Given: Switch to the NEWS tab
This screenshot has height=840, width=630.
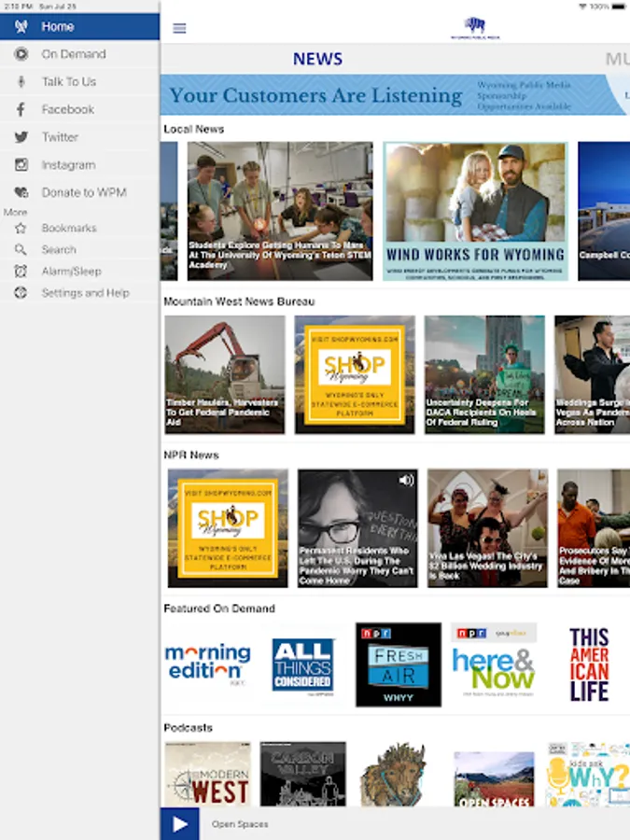Looking at the screenshot, I should pos(317,59).
